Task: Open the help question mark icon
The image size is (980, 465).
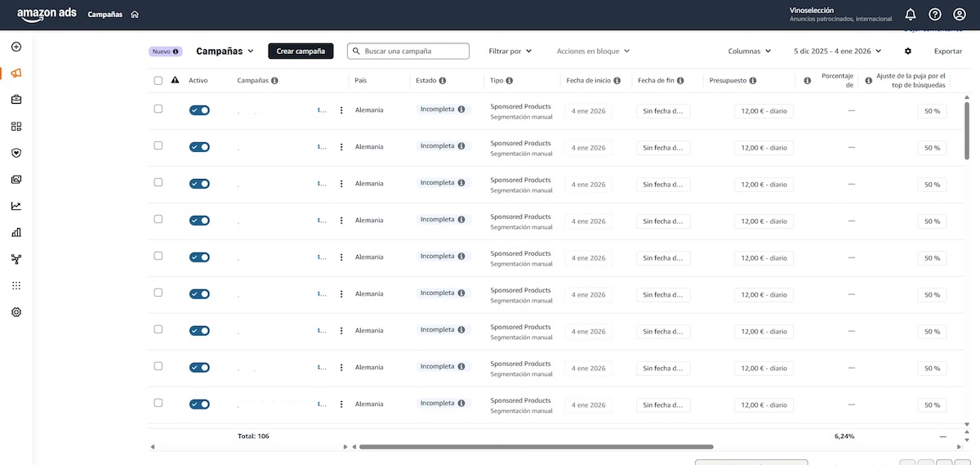Action: 935,14
